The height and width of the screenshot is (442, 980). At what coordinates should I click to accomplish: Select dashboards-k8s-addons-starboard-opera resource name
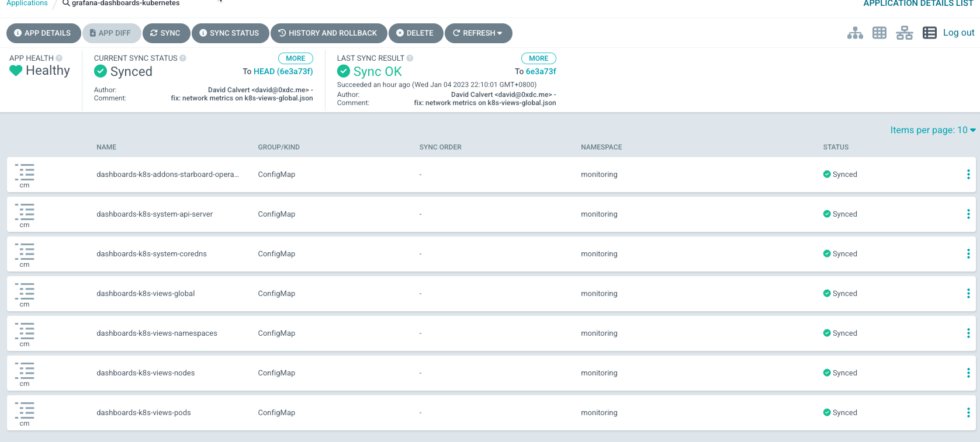pyautogui.click(x=168, y=175)
